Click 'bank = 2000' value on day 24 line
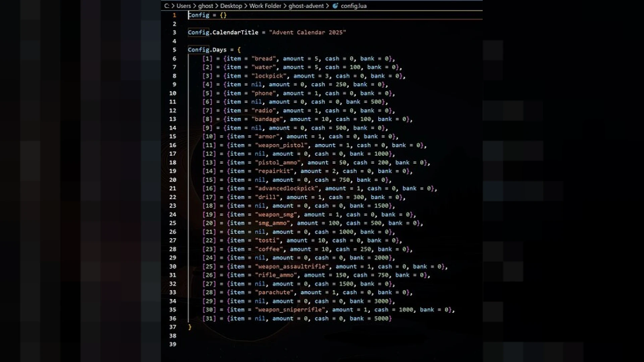Viewport: 644px width, 362px height. 369,258
